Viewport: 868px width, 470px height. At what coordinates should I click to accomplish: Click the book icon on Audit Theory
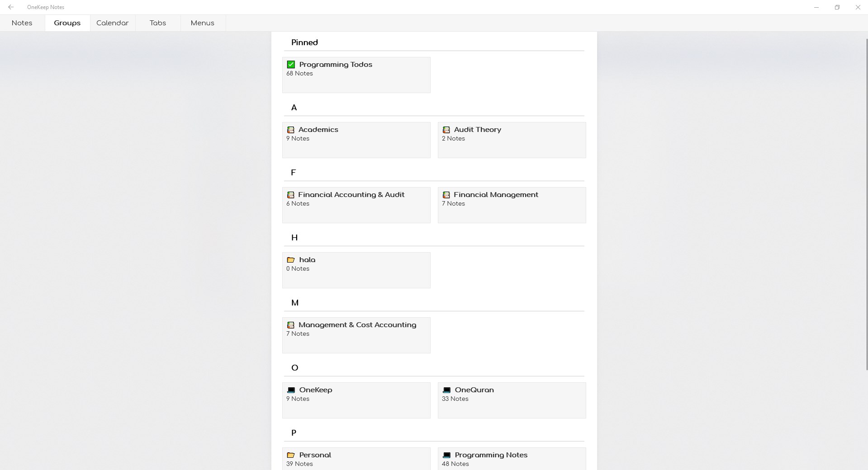pyautogui.click(x=446, y=130)
